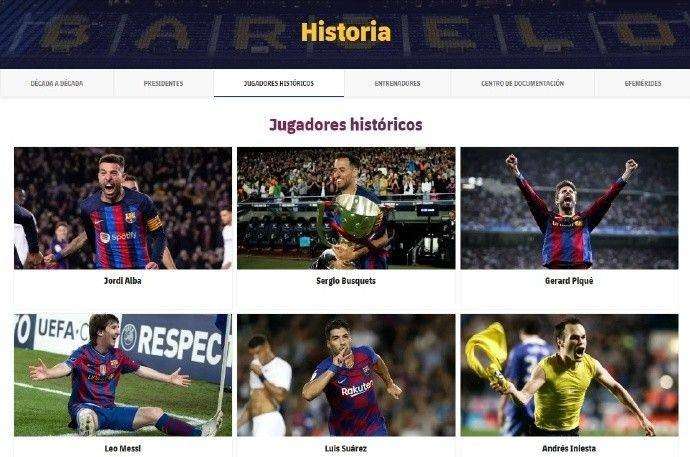Viewport: 690px width, 457px height.
Task: Click the Historia banner title
Action: [346, 32]
